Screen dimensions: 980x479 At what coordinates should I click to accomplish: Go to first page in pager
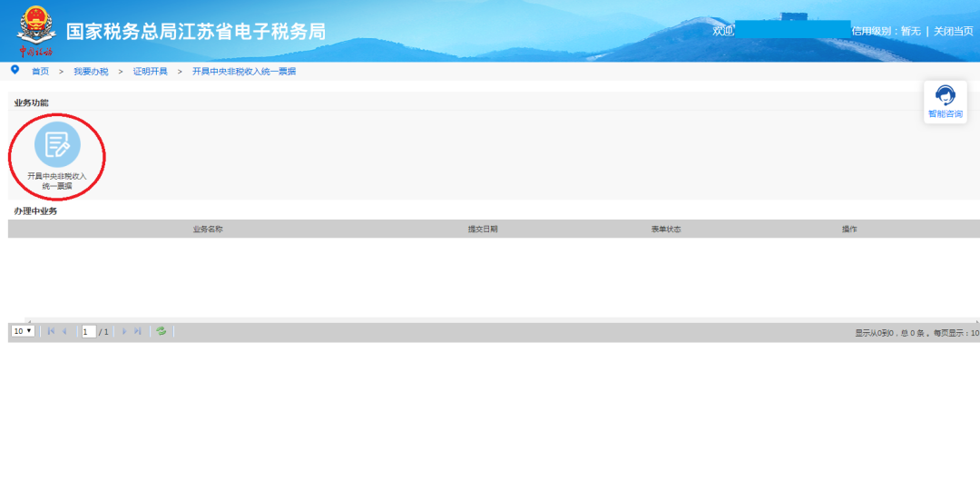pos(51,331)
